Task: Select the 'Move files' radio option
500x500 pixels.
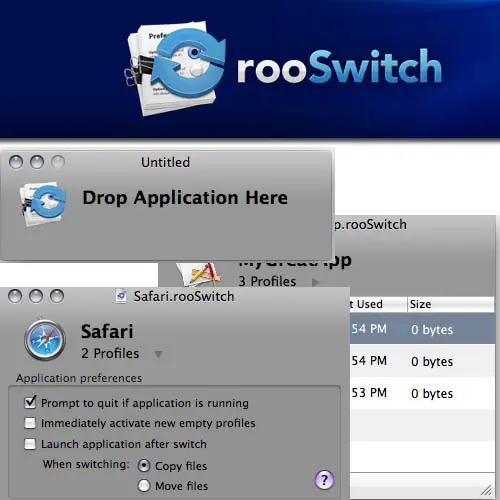Action: click(x=144, y=486)
